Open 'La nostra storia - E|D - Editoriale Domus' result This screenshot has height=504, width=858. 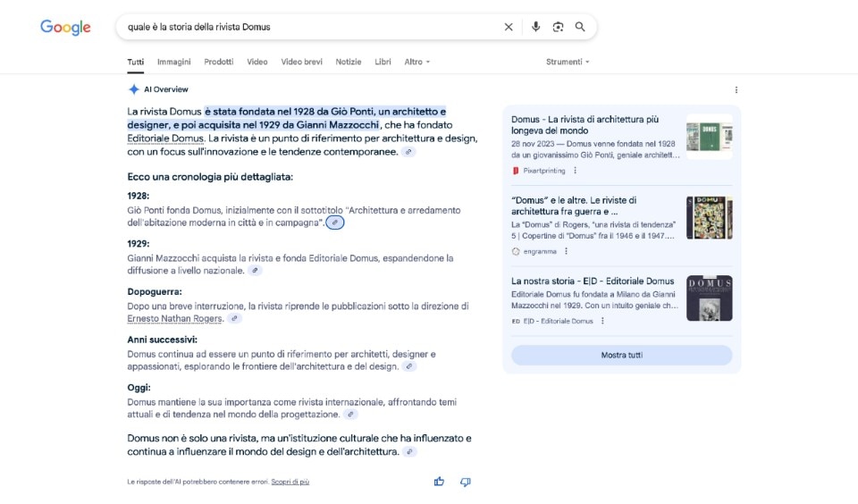coord(593,281)
